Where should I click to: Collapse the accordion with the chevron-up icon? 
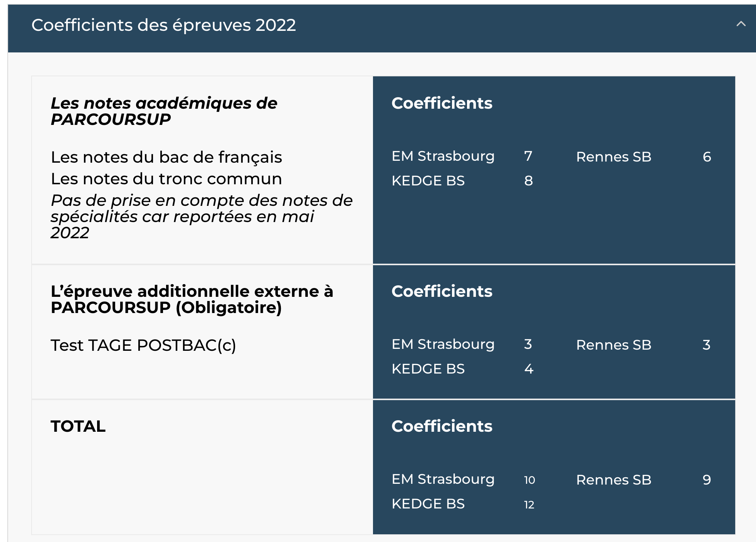pos(741,24)
